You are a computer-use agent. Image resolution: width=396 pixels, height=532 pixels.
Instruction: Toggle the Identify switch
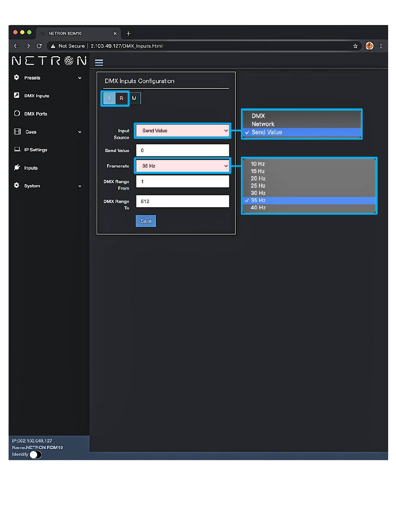pyautogui.click(x=36, y=454)
